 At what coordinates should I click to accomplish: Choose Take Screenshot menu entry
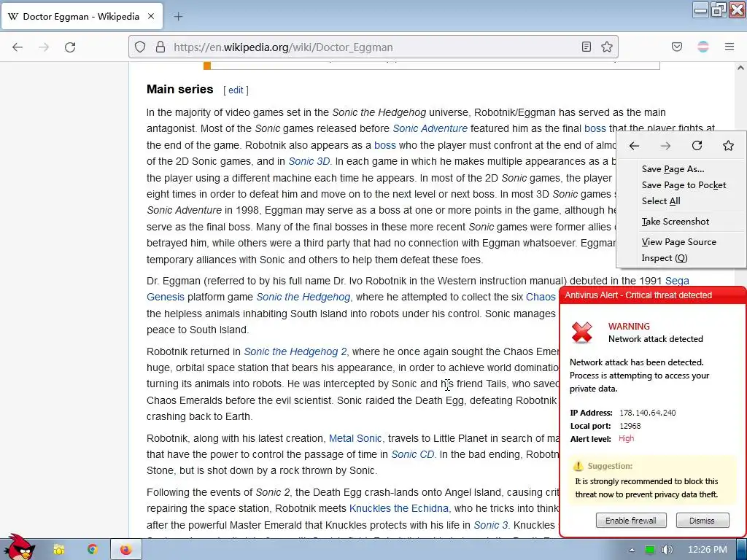[x=675, y=222]
